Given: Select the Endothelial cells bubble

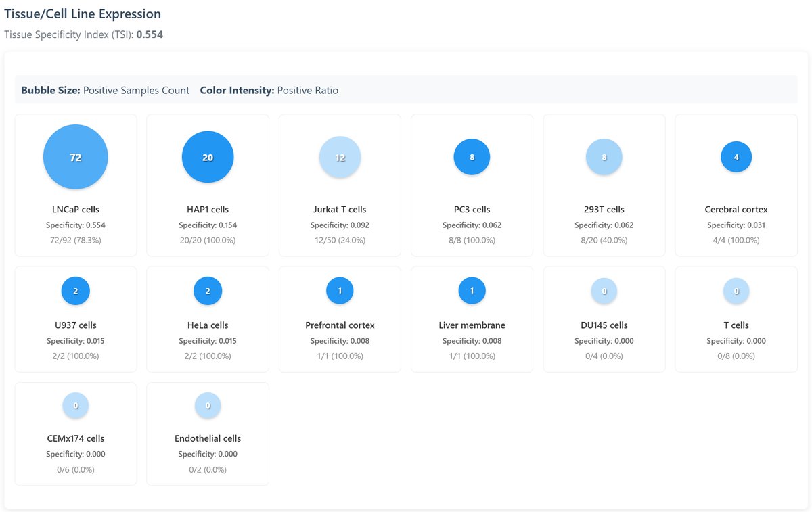Looking at the screenshot, I should coord(208,405).
